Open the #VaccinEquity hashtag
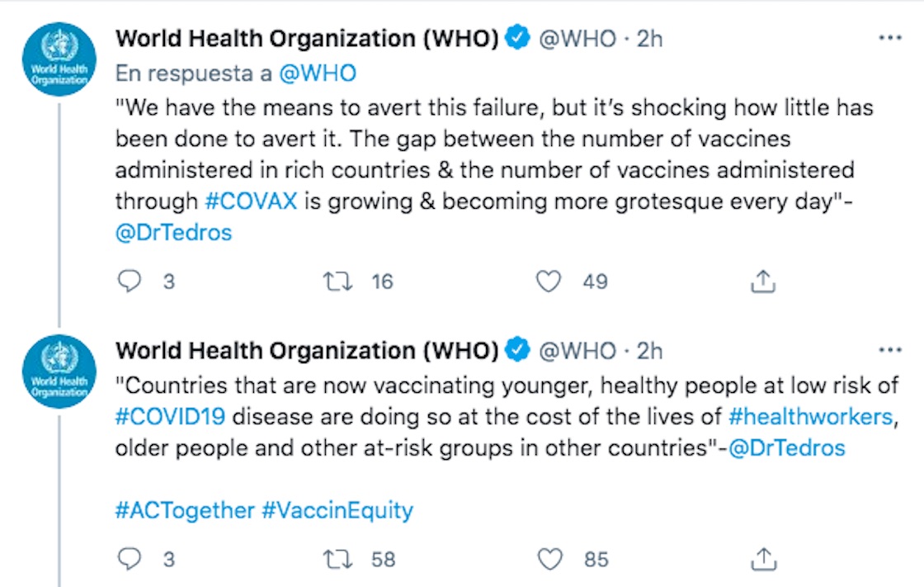This screenshot has height=587, width=924. (337, 510)
